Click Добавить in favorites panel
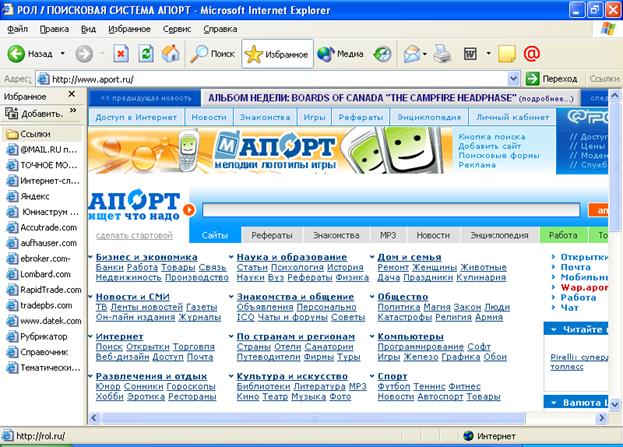Screen dimensions: 623x447 click(34, 114)
